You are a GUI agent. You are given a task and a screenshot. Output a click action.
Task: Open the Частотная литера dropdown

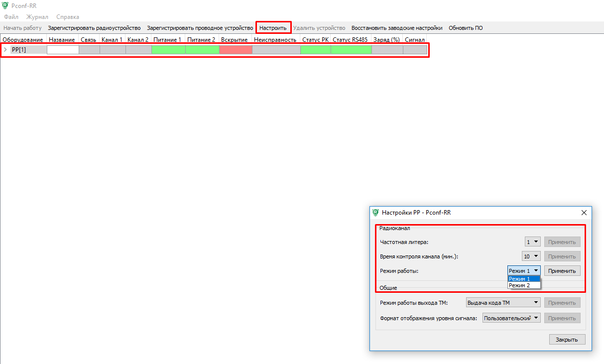tap(532, 242)
